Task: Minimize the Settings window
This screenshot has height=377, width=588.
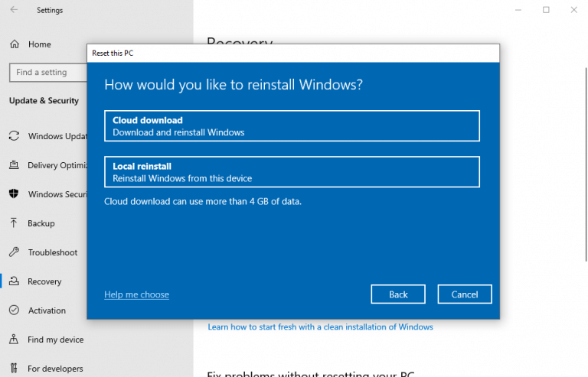Action: coord(518,10)
